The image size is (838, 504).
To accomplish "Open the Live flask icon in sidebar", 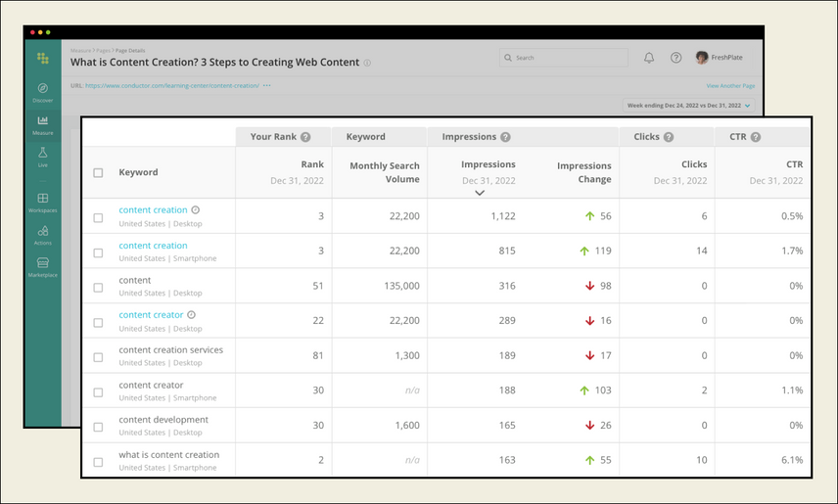I will click(x=43, y=153).
